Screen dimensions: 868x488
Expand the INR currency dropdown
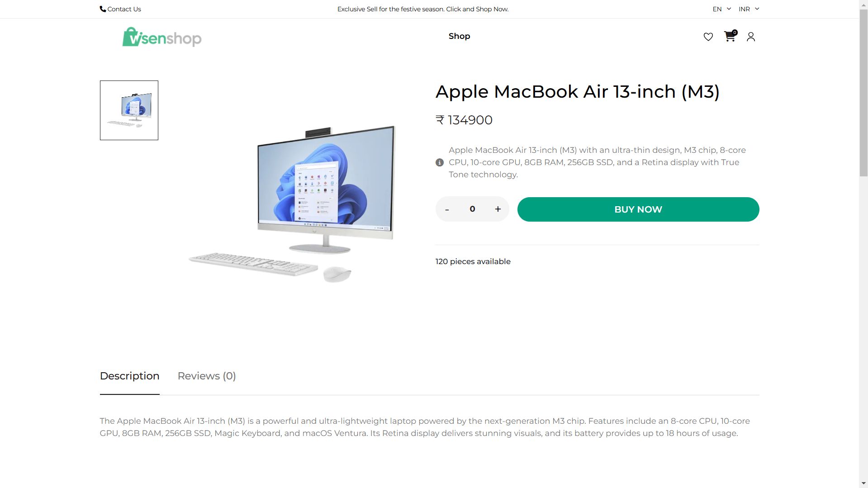[749, 9]
